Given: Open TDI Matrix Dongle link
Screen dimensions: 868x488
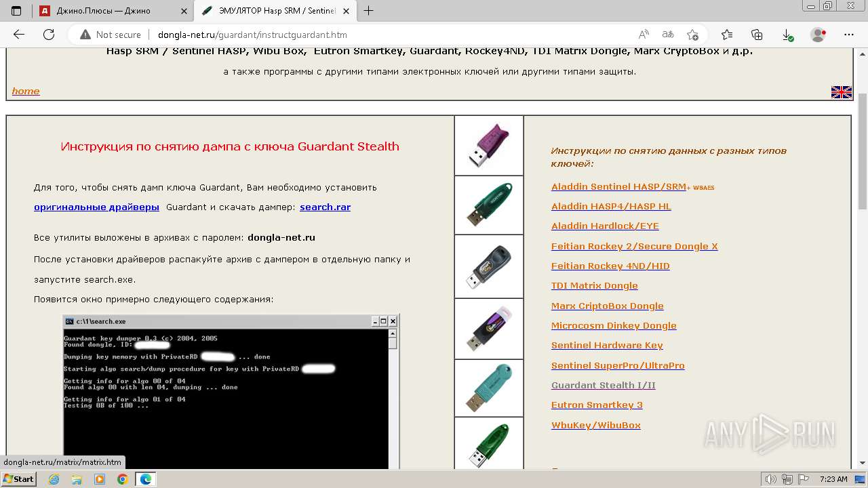Looking at the screenshot, I should tap(594, 285).
